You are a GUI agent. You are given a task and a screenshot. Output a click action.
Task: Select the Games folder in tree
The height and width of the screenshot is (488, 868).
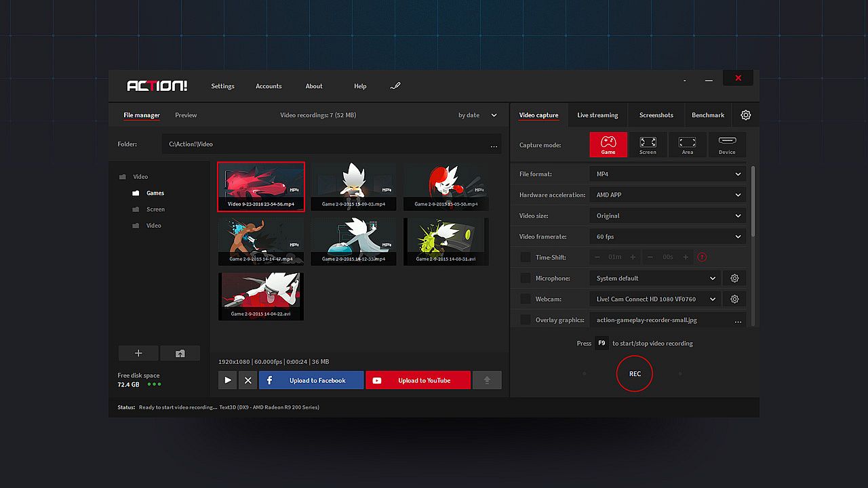click(x=155, y=193)
